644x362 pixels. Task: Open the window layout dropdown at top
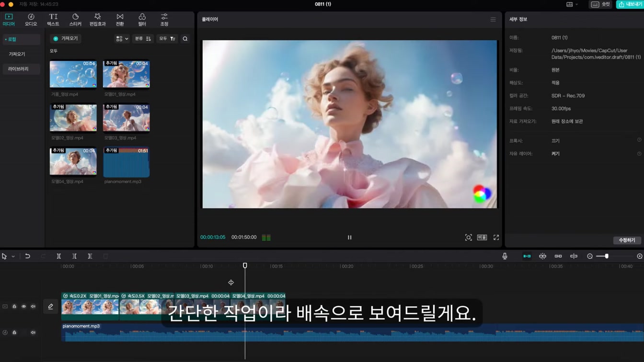[x=572, y=4]
